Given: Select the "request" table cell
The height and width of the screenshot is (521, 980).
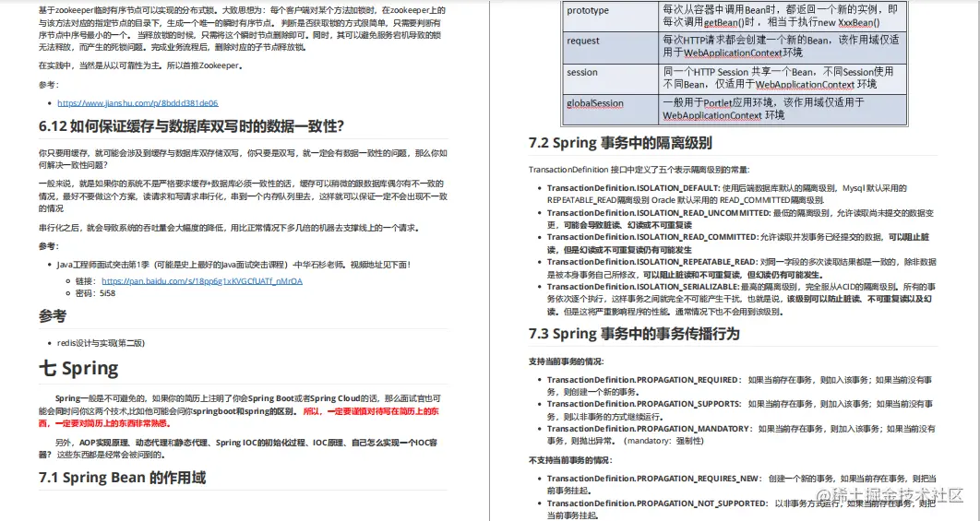Looking at the screenshot, I should click(x=610, y=47).
